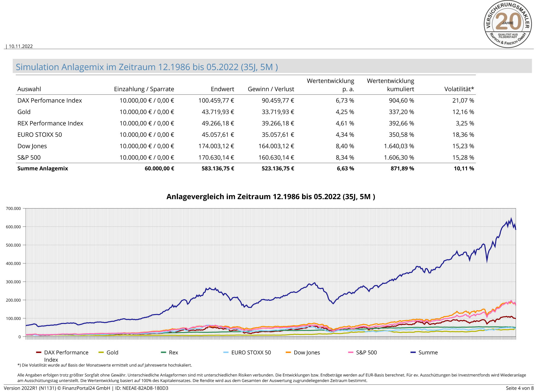Click Gold Endwert 43.719,93 €
Screen dimensions: 538x392
(x=218, y=112)
